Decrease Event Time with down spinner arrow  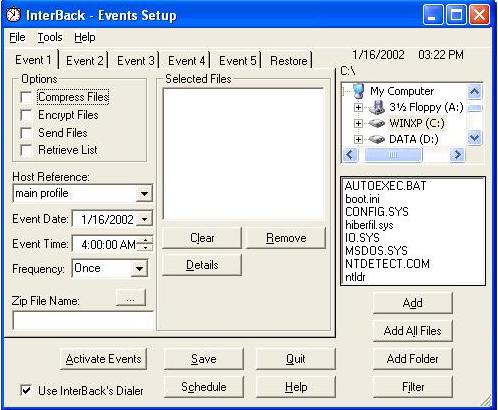point(145,248)
